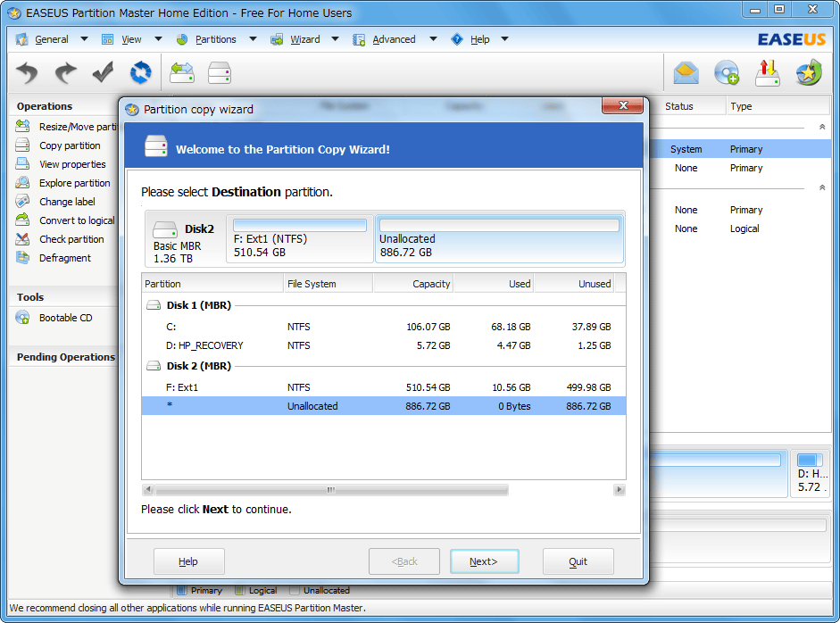The width and height of the screenshot is (840, 623).
Task: Click Convert to logical sidebar icon
Action: pos(22,220)
